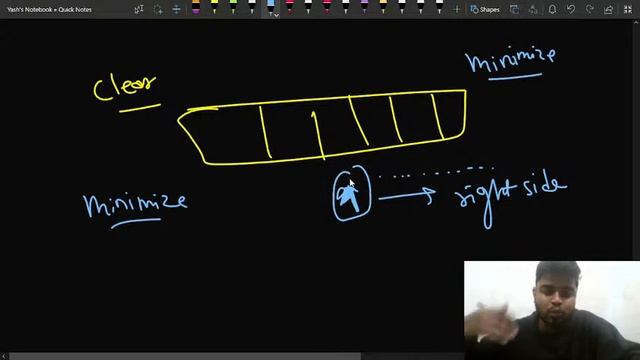The height and width of the screenshot is (360, 640).
Task: Redo the last action
Action: pyautogui.click(x=590, y=9)
